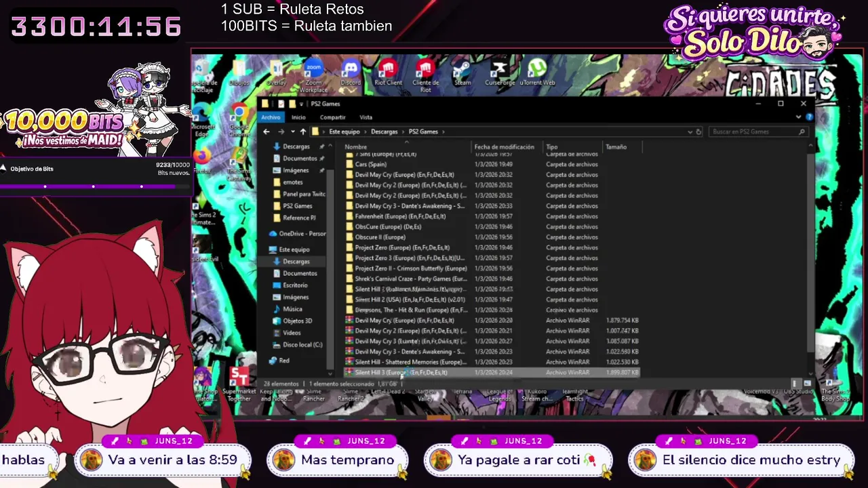This screenshot has width=868, height=488.
Task: Open the Steam desktop shortcut
Action: pyautogui.click(x=462, y=73)
